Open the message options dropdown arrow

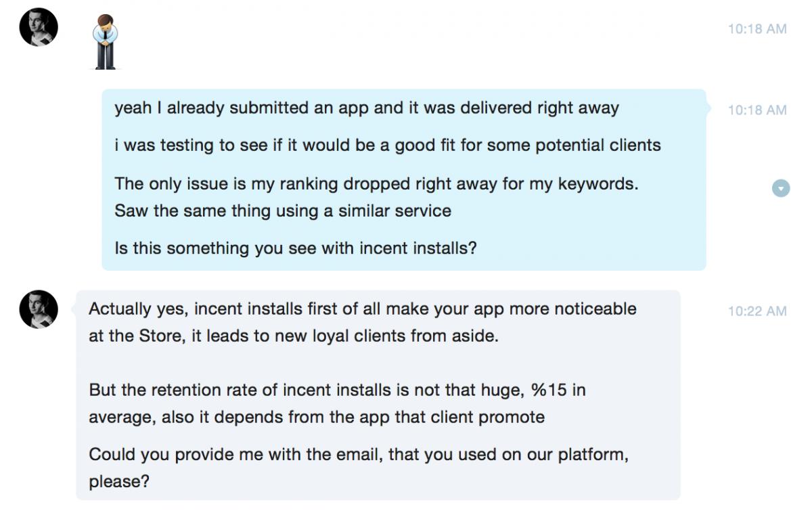[x=781, y=188]
